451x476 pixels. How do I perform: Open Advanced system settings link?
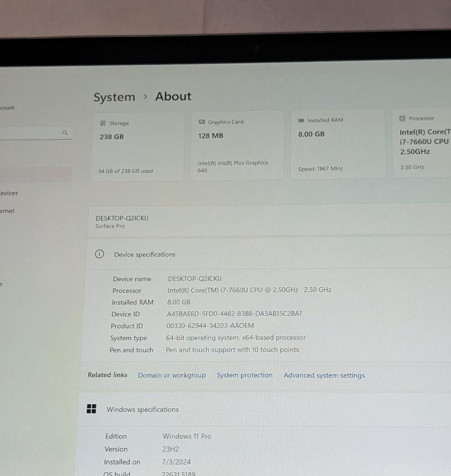pos(324,375)
